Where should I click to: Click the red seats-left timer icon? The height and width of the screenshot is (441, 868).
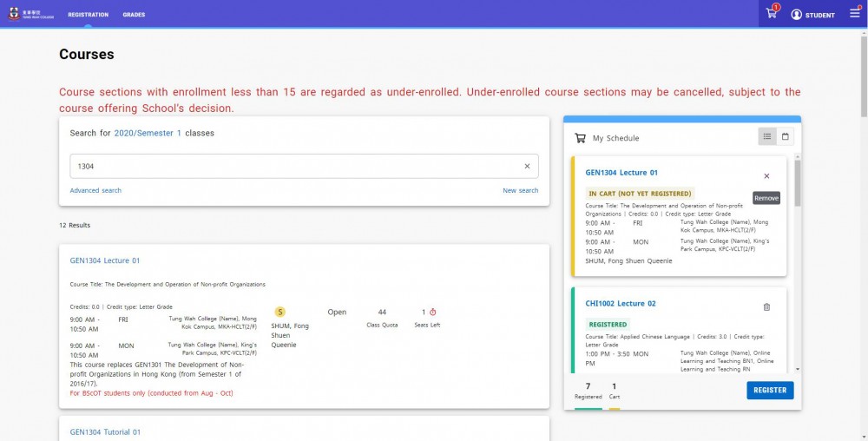click(x=433, y=312)
